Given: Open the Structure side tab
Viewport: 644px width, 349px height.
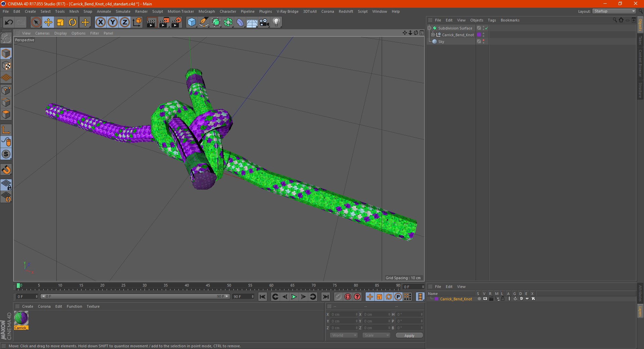Looking at the screenshot, I should [640, 90].
